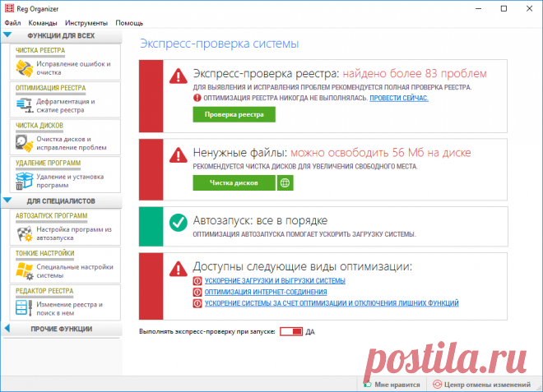The height and width of the screenshot is (392, 543).
Task: Click Настройка программ из автозапуска description
Action: (74, 233)
